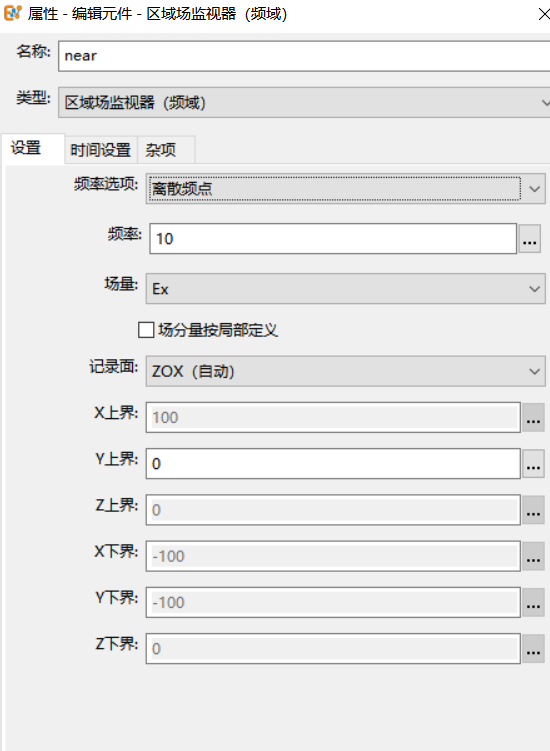550x751 pixels.
Task: Toggle the 场分量按局部定义 checkbox
Action: click(146, 330)
